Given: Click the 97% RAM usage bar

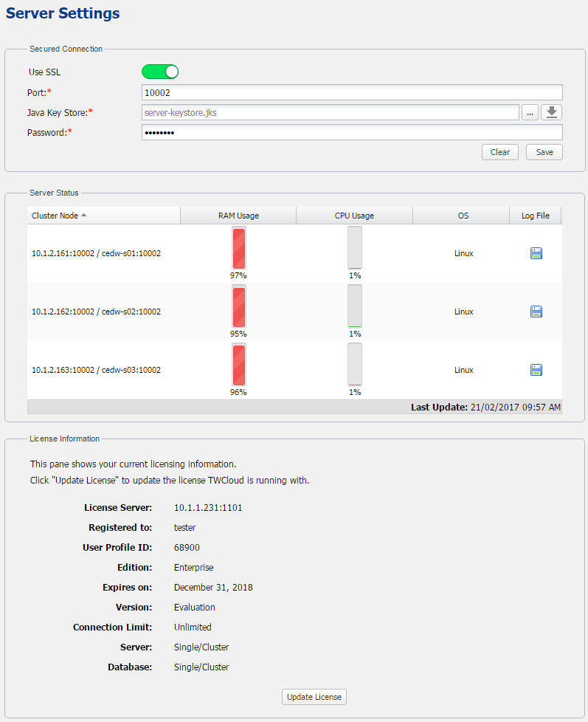Looking at the screenshot, I should [239, 248].
